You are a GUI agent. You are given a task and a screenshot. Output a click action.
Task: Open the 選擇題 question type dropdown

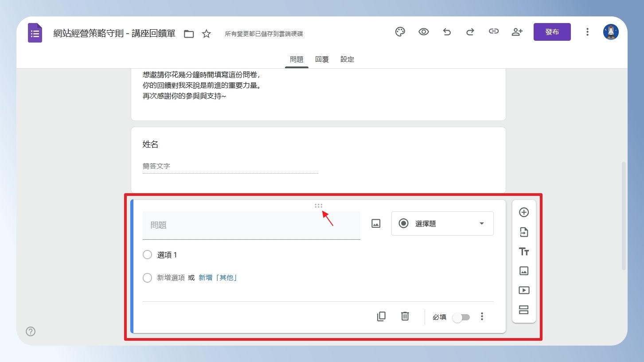tap(442, 223)
